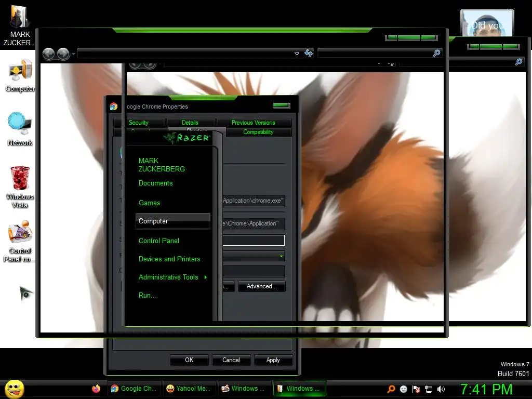
Task: Switch to the Compatibility tab
Action: [258, 132]
